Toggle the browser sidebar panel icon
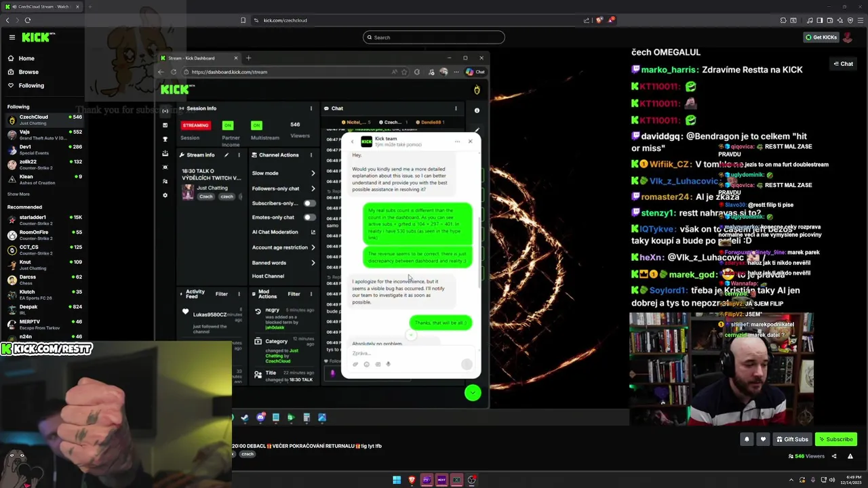This screenshot has width=868, height=488. pyautogui.click(x=819, y=20)
